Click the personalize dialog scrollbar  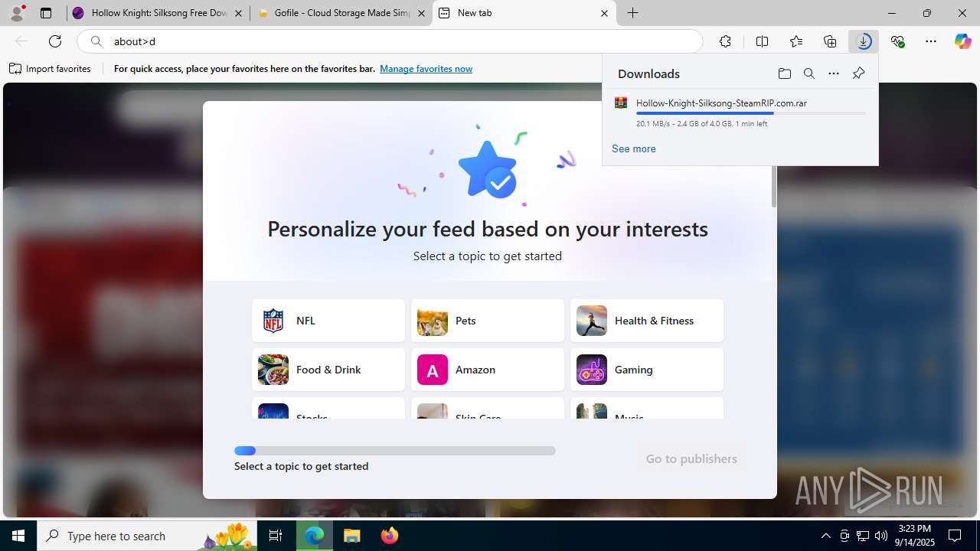(774, 186)
